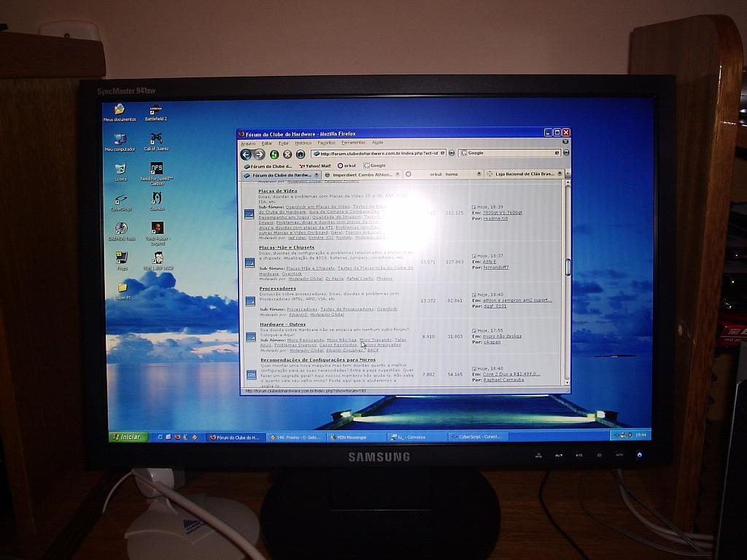Launch Need for Speed Carbon shortcut
Viewport: 747px width, 560px height.
(156, 174)
